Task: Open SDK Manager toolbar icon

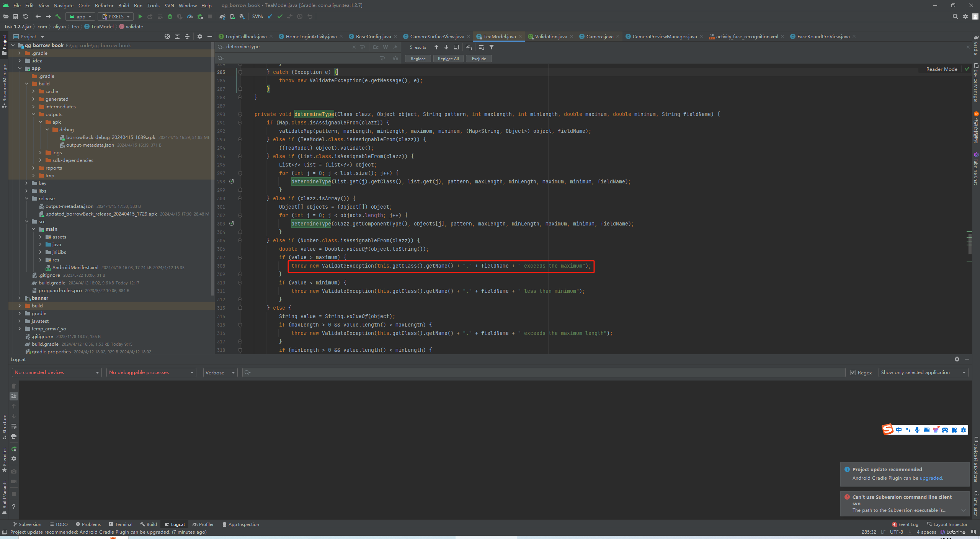Action: pyautogui.click(x=242, y=16)
